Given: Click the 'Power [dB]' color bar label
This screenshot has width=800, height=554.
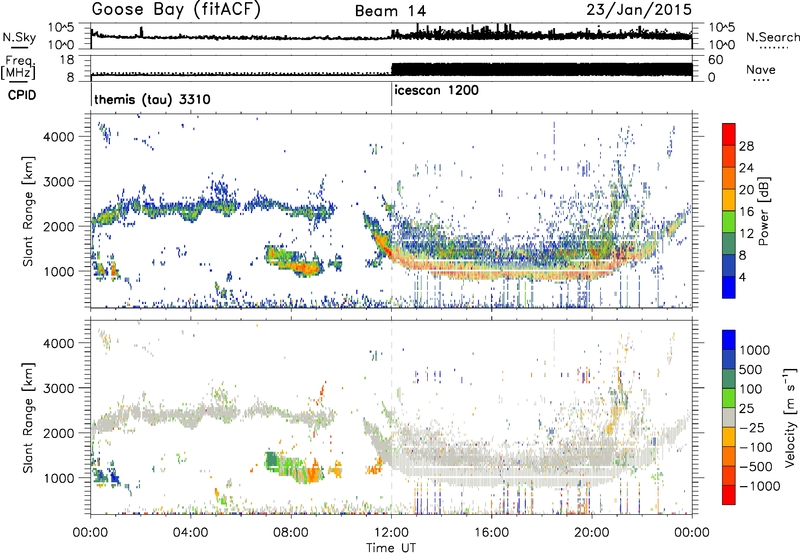Looking at the screenshot, I should point(763,211).
